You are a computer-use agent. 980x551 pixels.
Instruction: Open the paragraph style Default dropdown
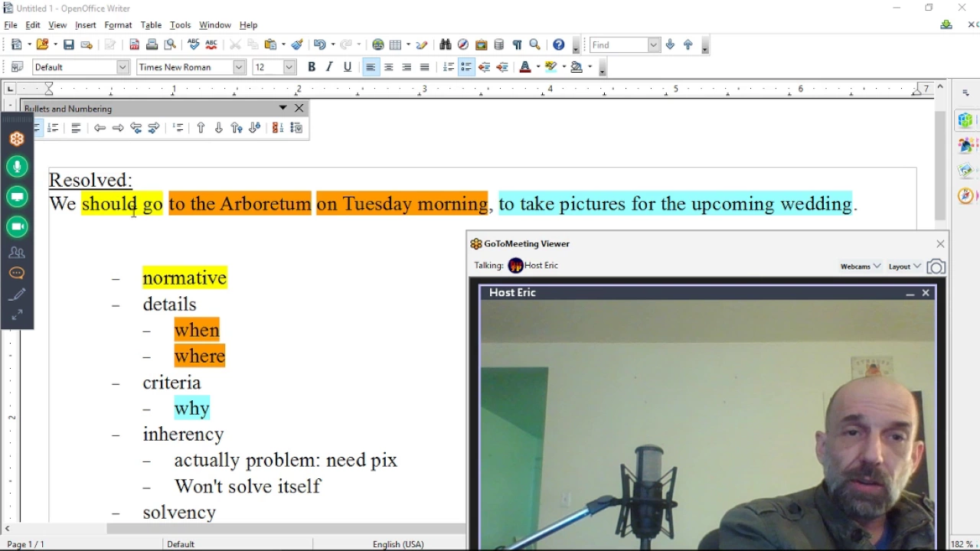pos(122,67)
